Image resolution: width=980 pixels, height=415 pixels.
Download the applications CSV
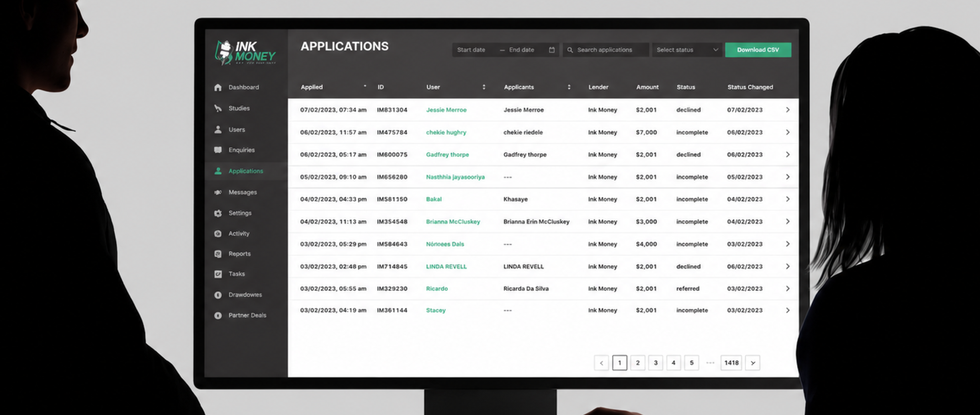758,50
